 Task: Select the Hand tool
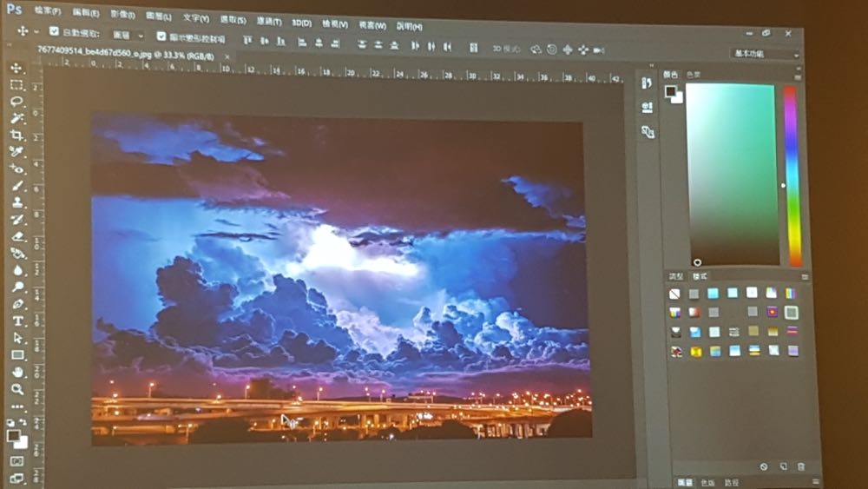[17, 372]
